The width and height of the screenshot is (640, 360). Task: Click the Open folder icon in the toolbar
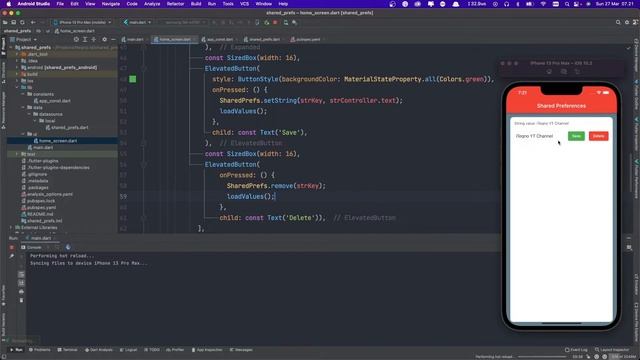5,22
